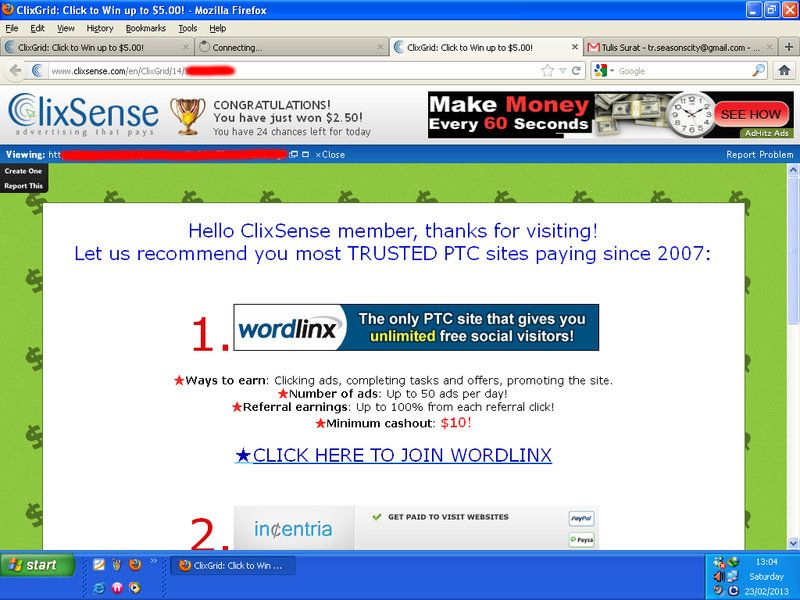Expand the URL history dropdown arrow
Viewport: 800px width, 600px height.
click(x=562, y=71)
